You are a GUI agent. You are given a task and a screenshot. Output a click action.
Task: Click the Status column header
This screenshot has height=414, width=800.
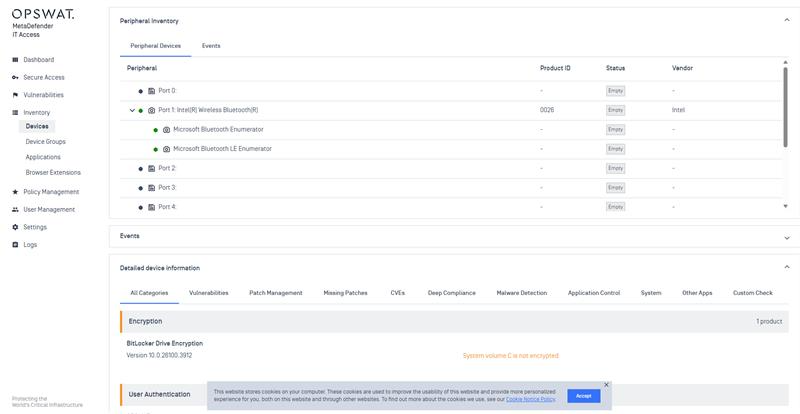pos(615,68)
